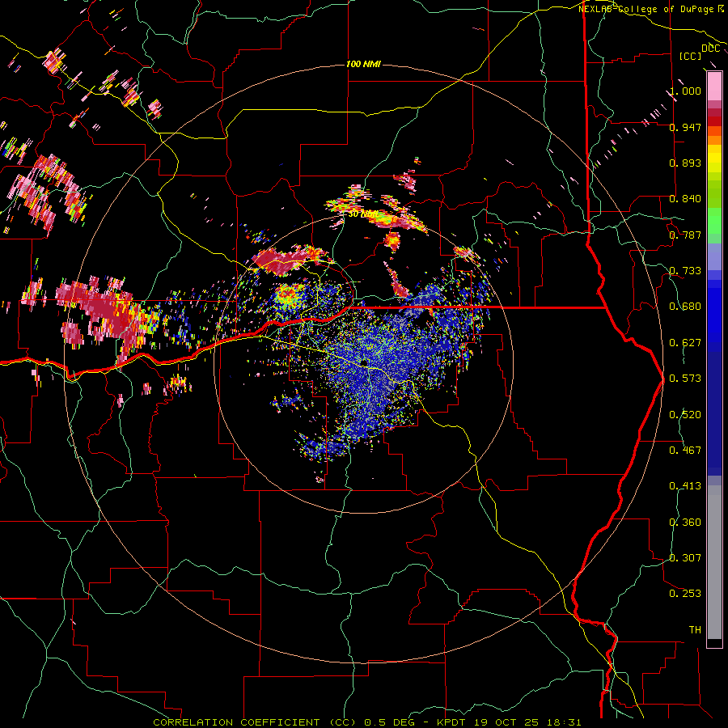728x728 pixels.
Task: Click the 0.787 scale value
Action: (685, 235)
